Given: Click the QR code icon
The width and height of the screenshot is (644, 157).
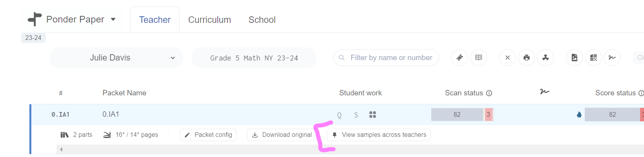Looking at the screenshot, I should [593, 58].
